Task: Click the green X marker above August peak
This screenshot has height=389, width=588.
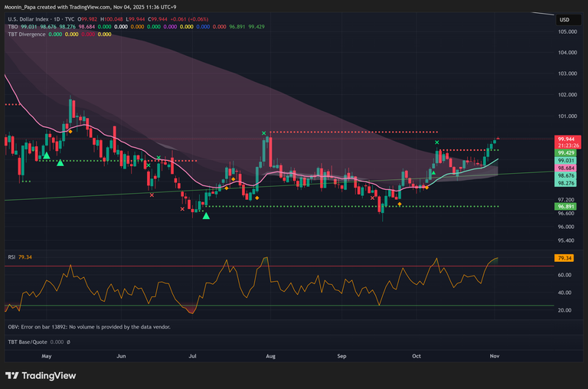Action: (x=264, y=133)
